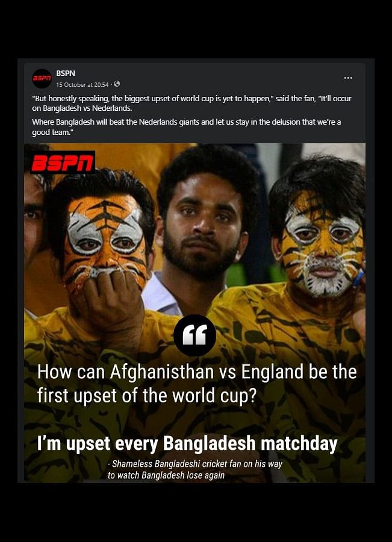Viewport: 392px width, 542px height.
Task: Click the red BSPN logo watermark
Action: pos(63,163)
